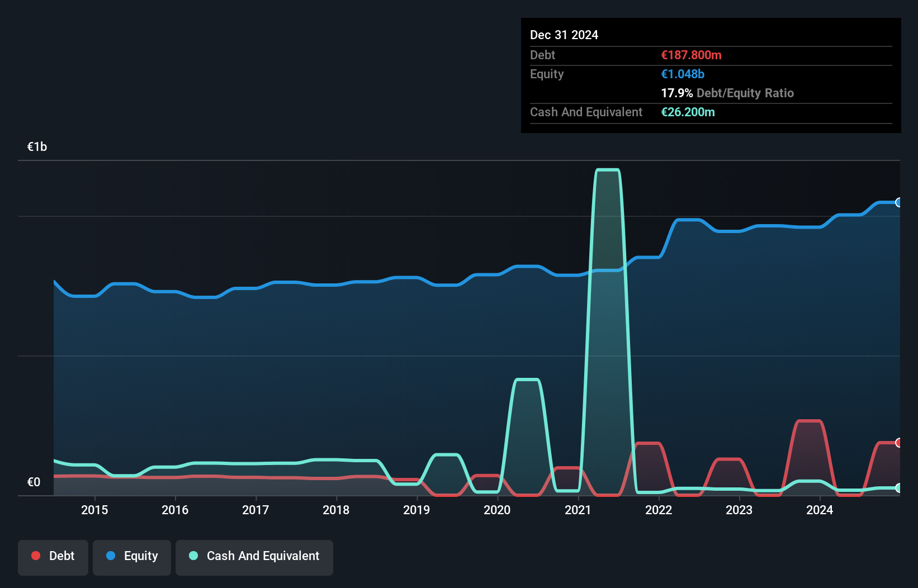
Task: Click the Equity row label in tooltip
Action: (547, 74)
